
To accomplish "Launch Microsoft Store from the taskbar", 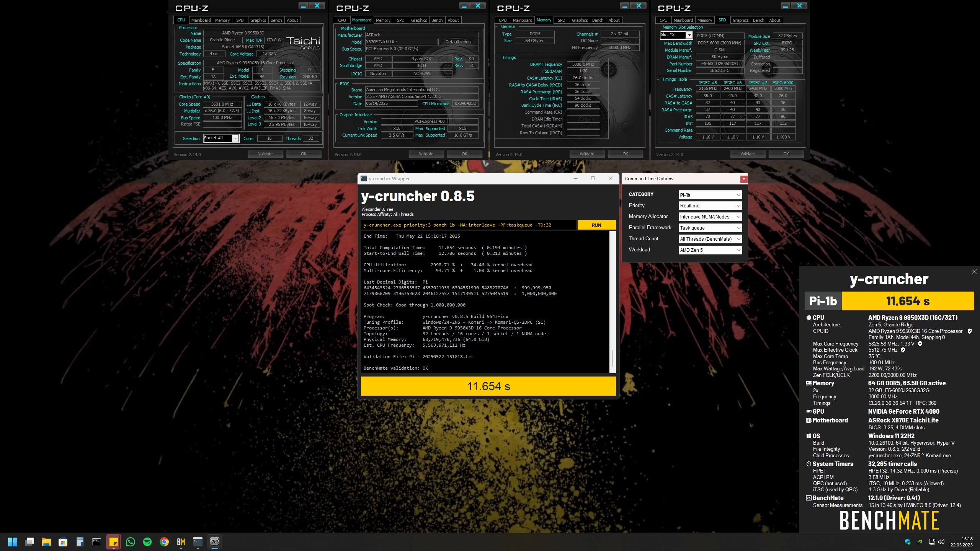I will click(63, 542).
